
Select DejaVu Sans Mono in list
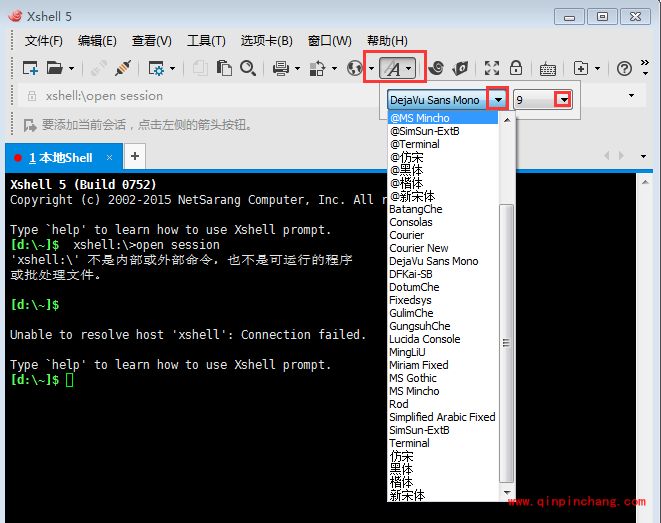443,261
